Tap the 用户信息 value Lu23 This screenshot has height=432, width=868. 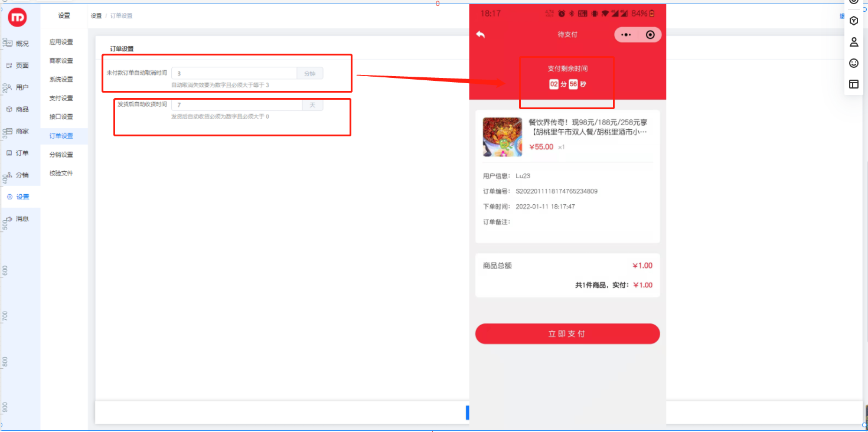point(523,176)
